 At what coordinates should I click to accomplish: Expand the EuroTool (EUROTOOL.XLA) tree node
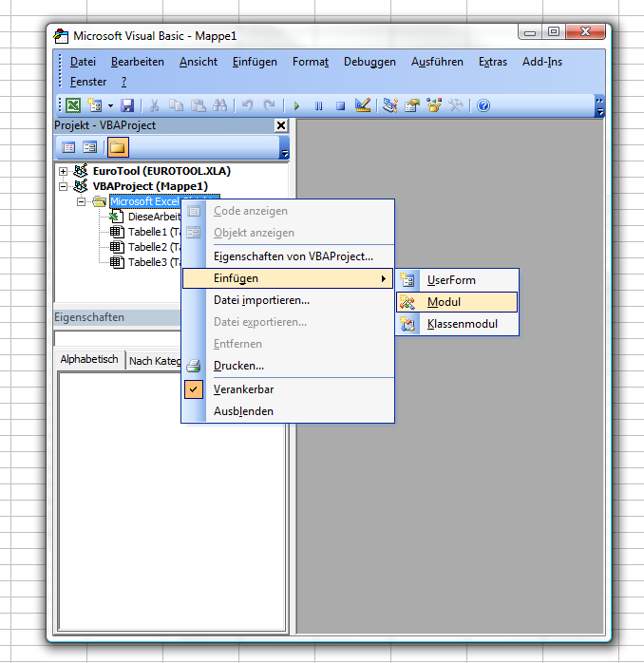point(63,171)
